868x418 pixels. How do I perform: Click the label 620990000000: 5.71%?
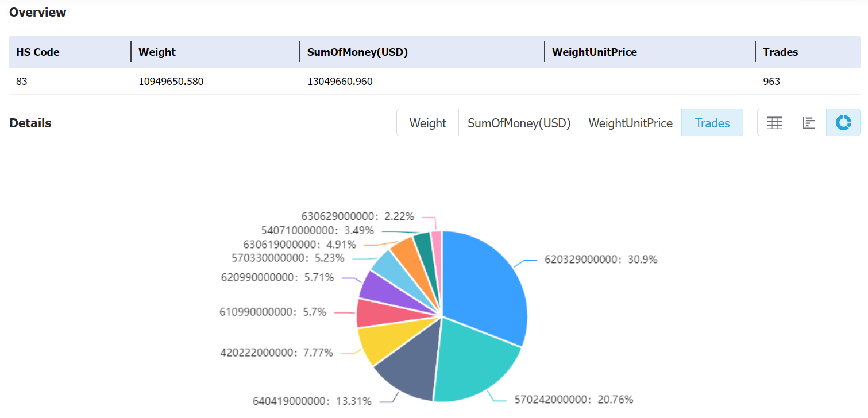coord(277,277)
